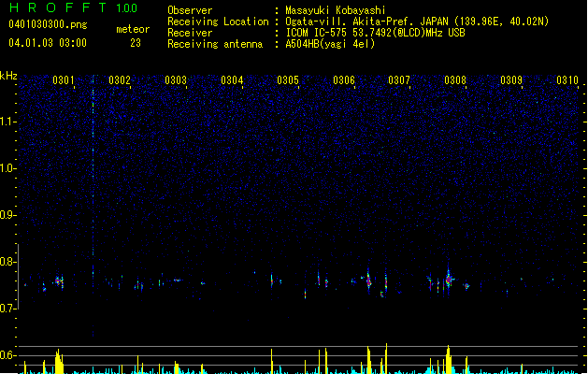588x374 pixels.
Task: Click the meteor count label
Action: click(x=133, y=29)
